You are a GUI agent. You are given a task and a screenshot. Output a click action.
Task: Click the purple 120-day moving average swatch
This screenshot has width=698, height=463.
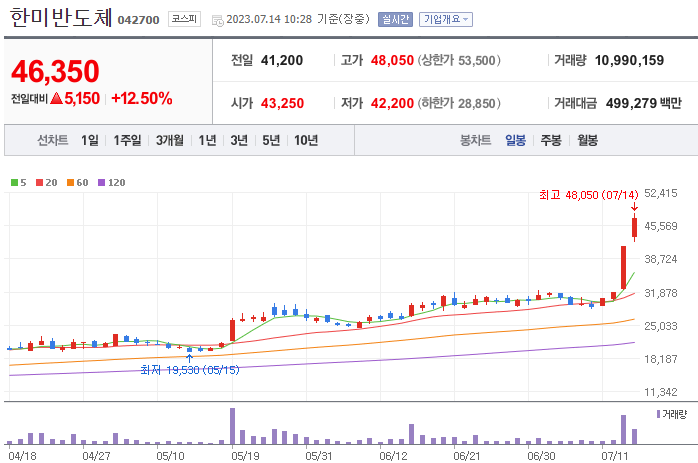click(101, 183)
